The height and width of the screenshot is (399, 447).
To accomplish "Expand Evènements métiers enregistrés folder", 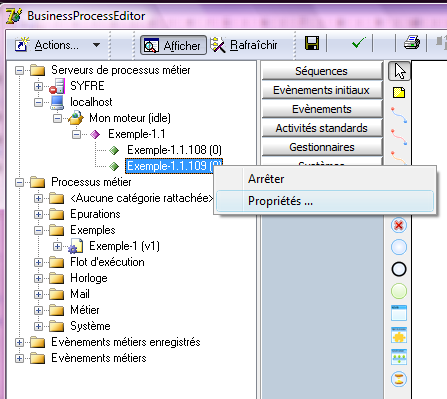I will coord(20,342).
